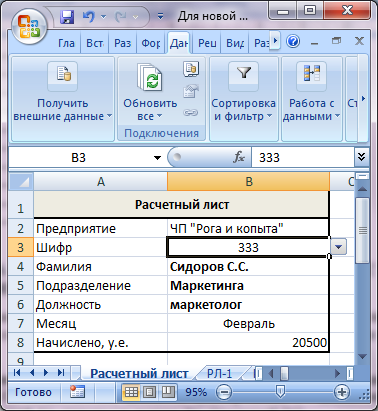This screenshot has width=378, height=411.
Task: Select the Расчетный лист title cell
Action: pos(182,205)
